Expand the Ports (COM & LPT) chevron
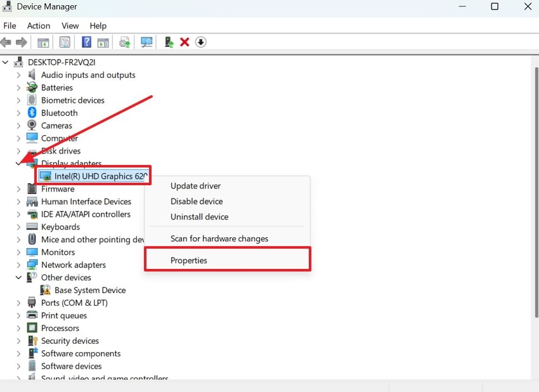The image size is (539, 392). pyautogui.click(x=18, y=303)
